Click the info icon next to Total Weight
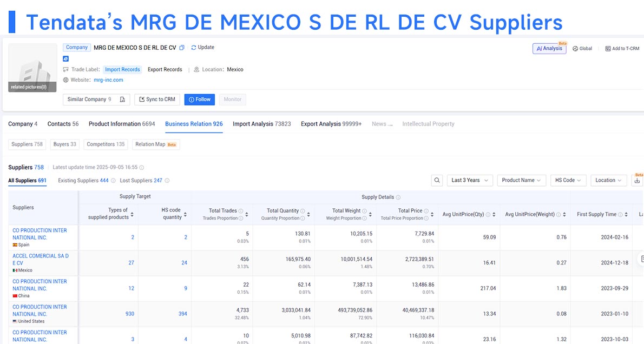 point(364,211)
